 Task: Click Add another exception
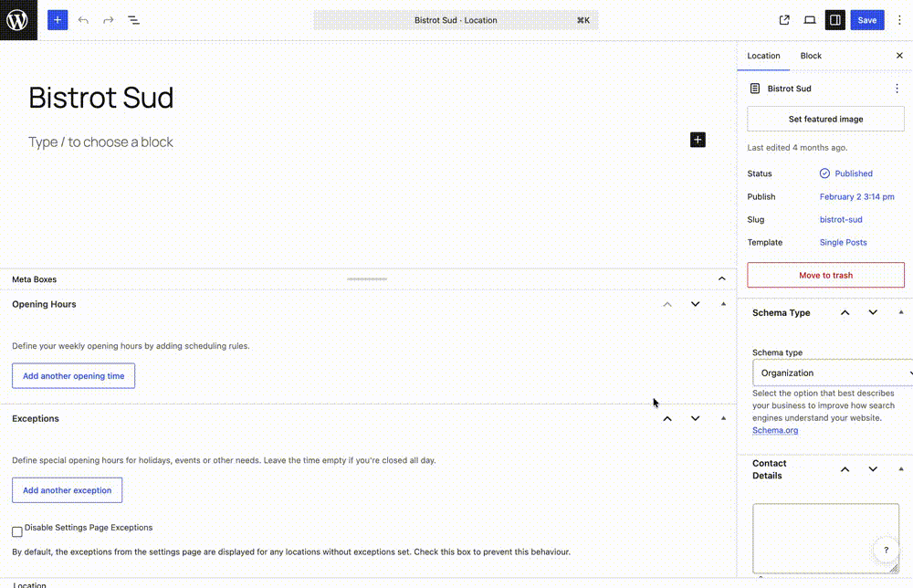67,490
